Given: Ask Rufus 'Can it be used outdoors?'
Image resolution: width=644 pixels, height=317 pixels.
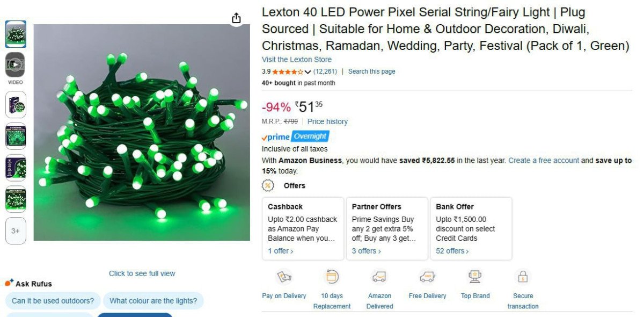Looking at the screenshot, I should (x=53, y=301).
